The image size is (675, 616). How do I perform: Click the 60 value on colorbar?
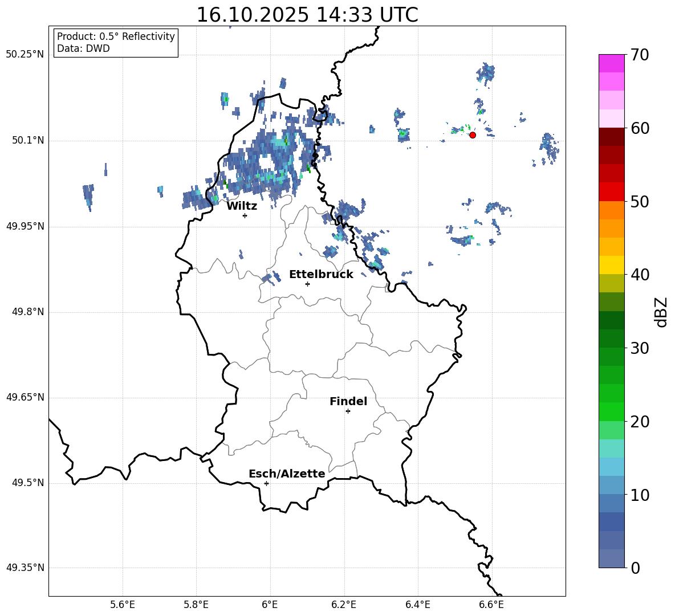click(x=640, y=128)
